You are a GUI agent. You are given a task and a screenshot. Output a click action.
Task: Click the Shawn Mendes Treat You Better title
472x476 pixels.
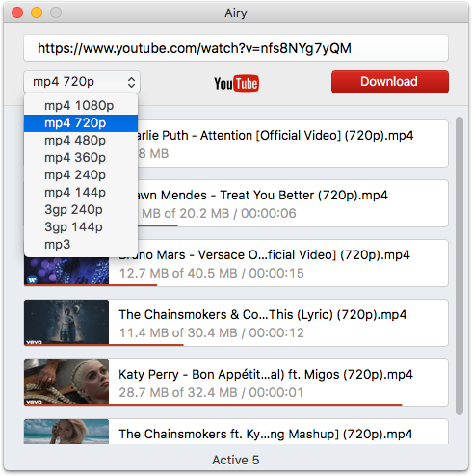pyautogui.click(x=263, y=196)
